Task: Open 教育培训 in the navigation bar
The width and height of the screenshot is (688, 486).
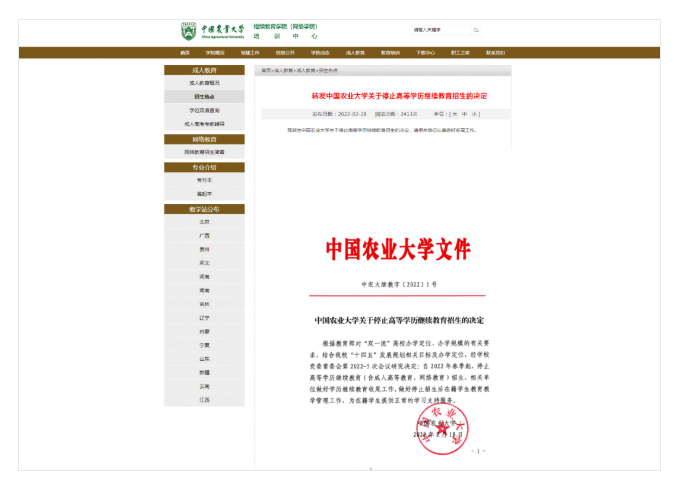Action: [390, 53]
